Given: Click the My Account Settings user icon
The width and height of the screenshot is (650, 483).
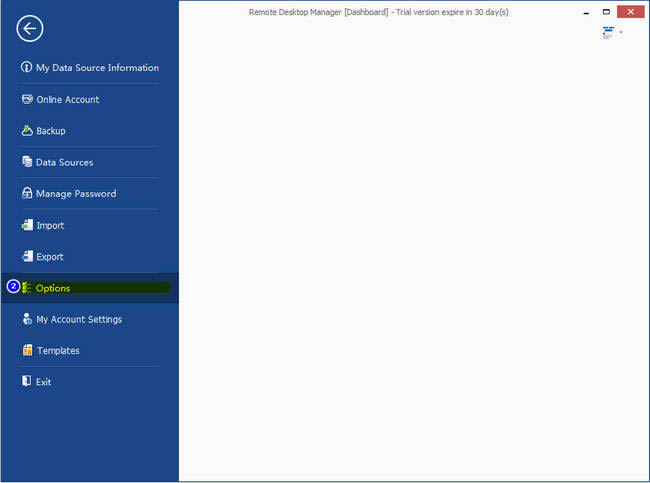Looking at the screenshot, I should (x=27, y=319).
